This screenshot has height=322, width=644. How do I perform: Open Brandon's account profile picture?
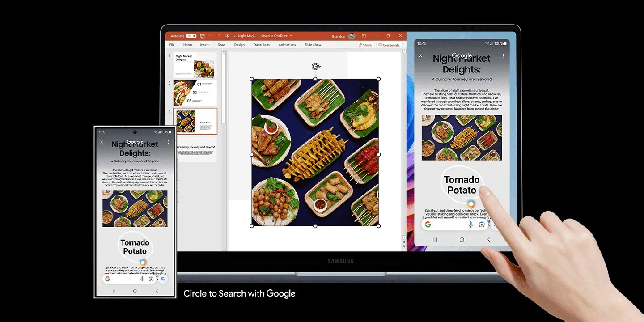[352, 36]
